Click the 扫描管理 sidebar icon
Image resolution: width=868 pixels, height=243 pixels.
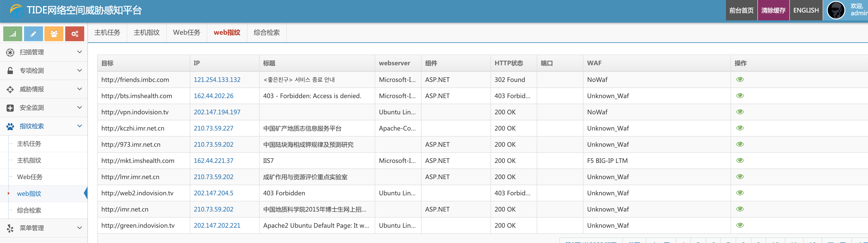[10, 52]
